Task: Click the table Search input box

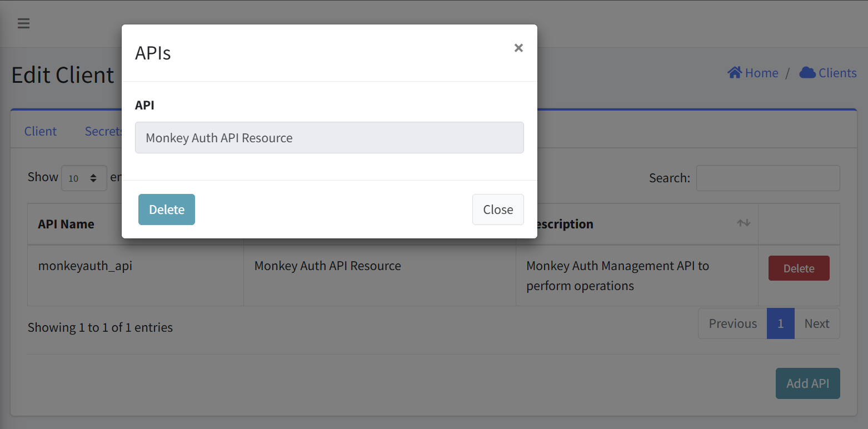Action: click(x=768, y=178)
